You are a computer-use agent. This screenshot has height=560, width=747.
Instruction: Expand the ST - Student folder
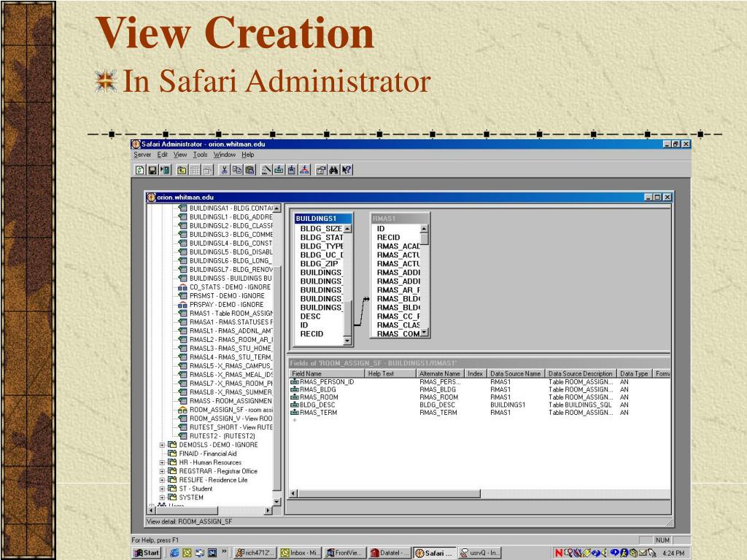coord(162,489)
